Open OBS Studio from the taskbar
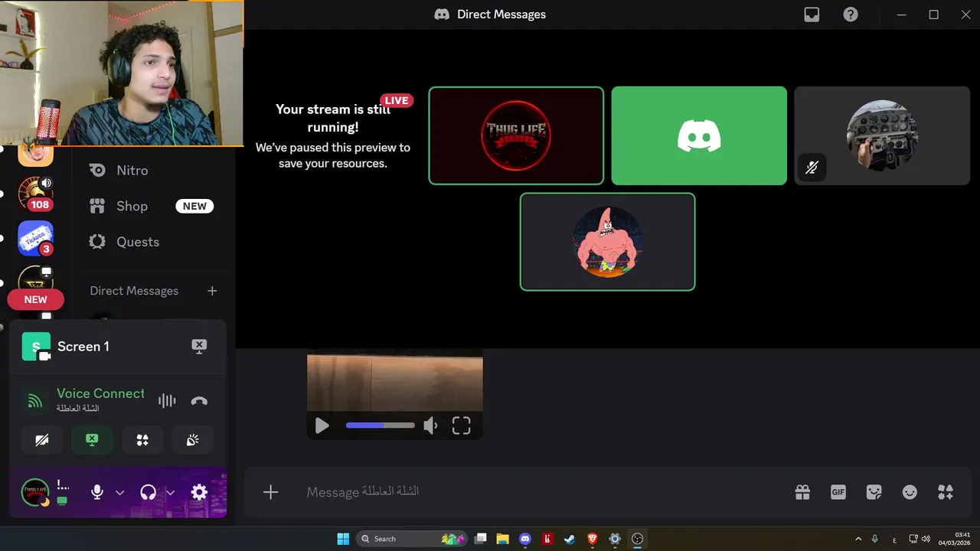 pos(637,539)
